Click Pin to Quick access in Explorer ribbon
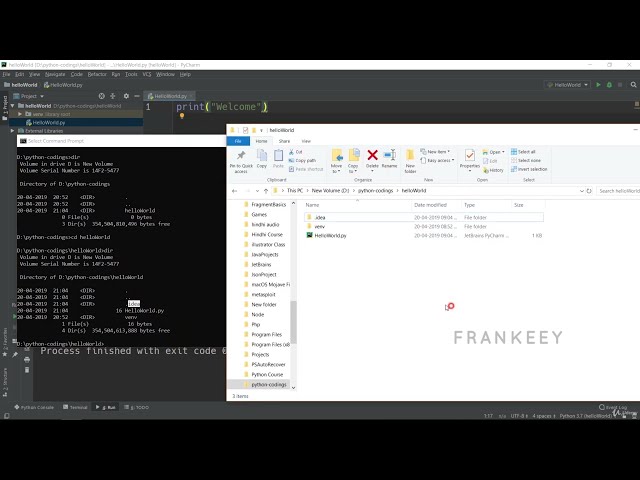Image resolution: width=640 pixels, height=480 pixels. pos(241,162)
